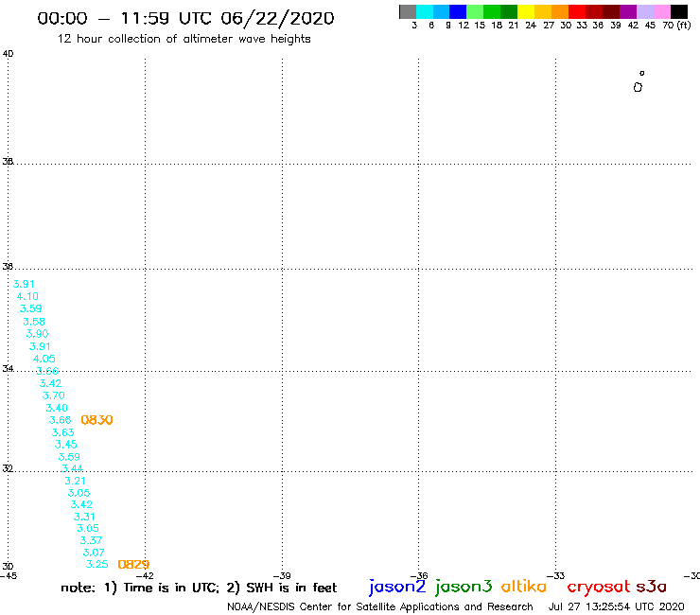Image resolution: width=700 pixels, height=615 pixels.
Task: Click the longitude -42 axis label
Action: pyautogui.click(x=145, y=575)
